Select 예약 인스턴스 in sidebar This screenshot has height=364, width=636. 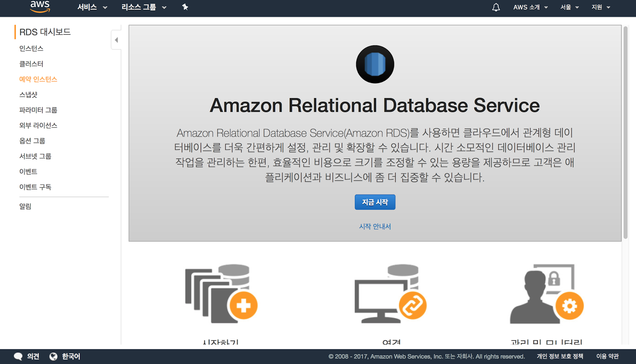[x=38, y=79]
